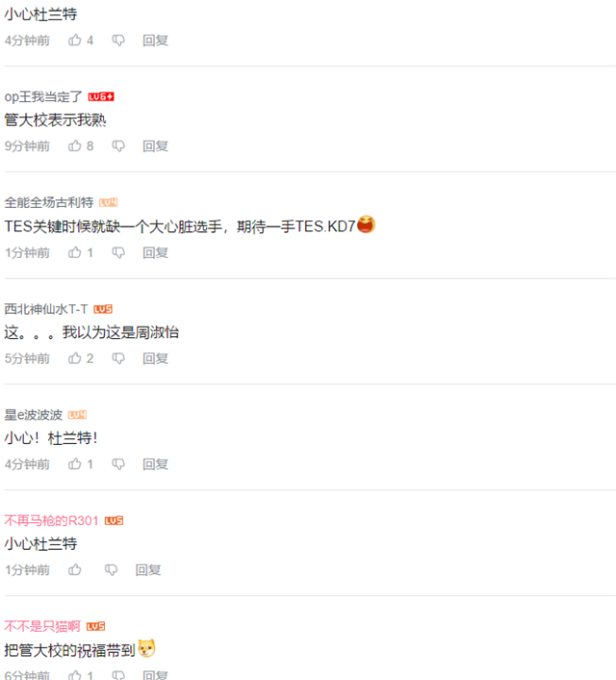
Task: Dislike 不再马枪的R301's comment
Action: (x=111, y=570)
